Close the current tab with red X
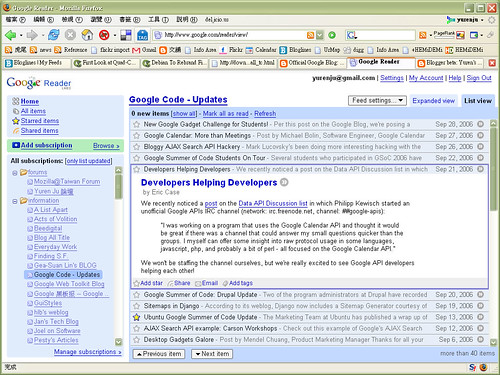The image size is (500, 375). tap(492, 63)
